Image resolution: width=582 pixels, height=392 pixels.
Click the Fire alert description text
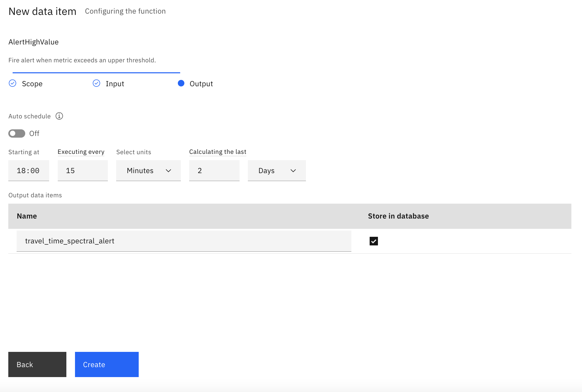click(82, 60)
